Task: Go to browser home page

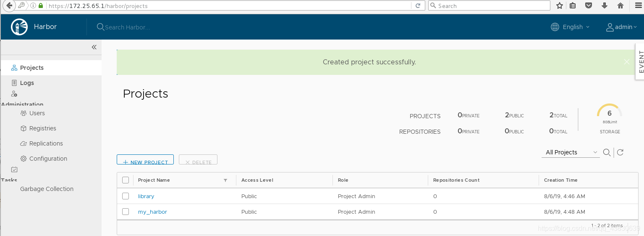Action: [x=620, y=5]
